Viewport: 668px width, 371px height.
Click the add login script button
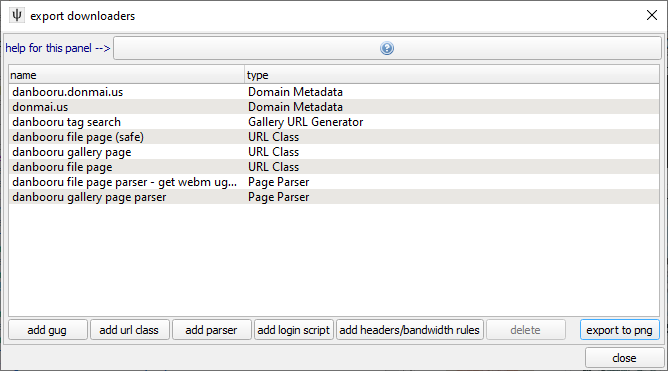pyautogui.click(x=294, y=330)
